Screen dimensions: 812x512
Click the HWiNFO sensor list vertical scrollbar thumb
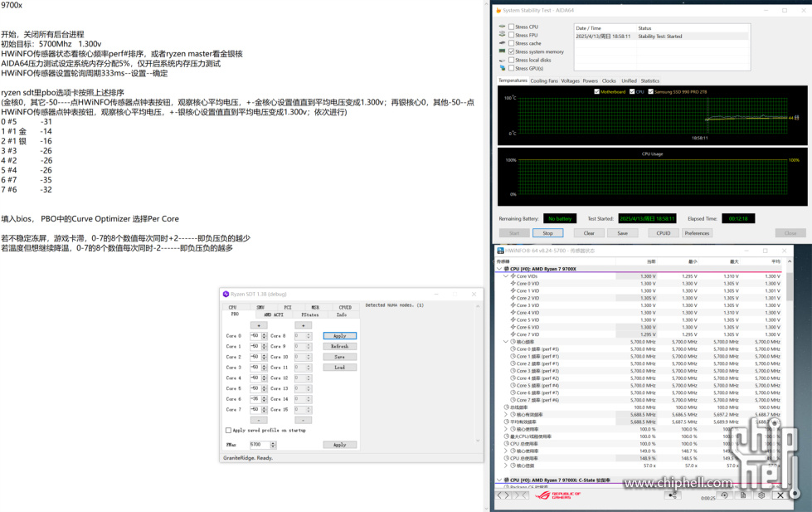(790, 286)
